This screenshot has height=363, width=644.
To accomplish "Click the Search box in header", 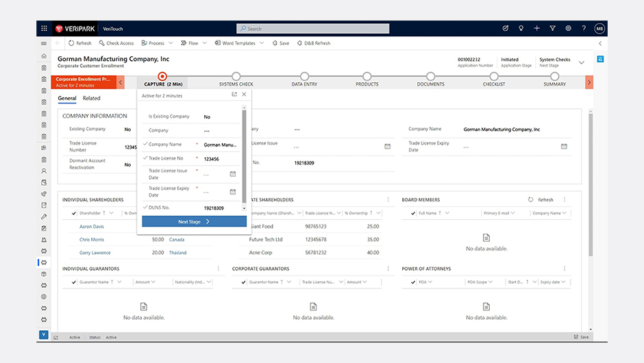I will [313, 28].
